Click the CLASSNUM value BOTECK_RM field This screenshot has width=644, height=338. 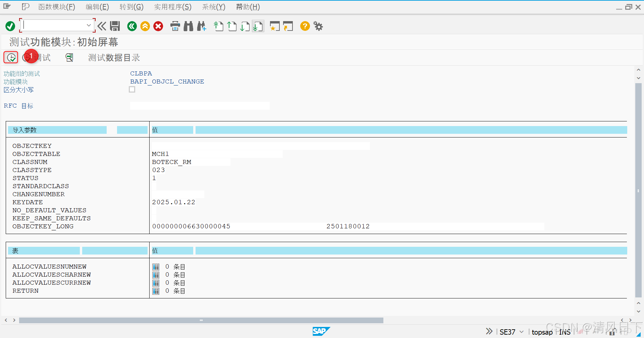[x=191, y=162]
